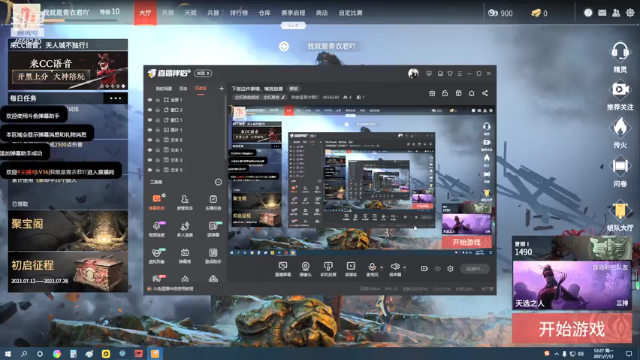Click the mode pill next to streaming app logo
This screenshot has height=360, width=640.
[203, 73]
